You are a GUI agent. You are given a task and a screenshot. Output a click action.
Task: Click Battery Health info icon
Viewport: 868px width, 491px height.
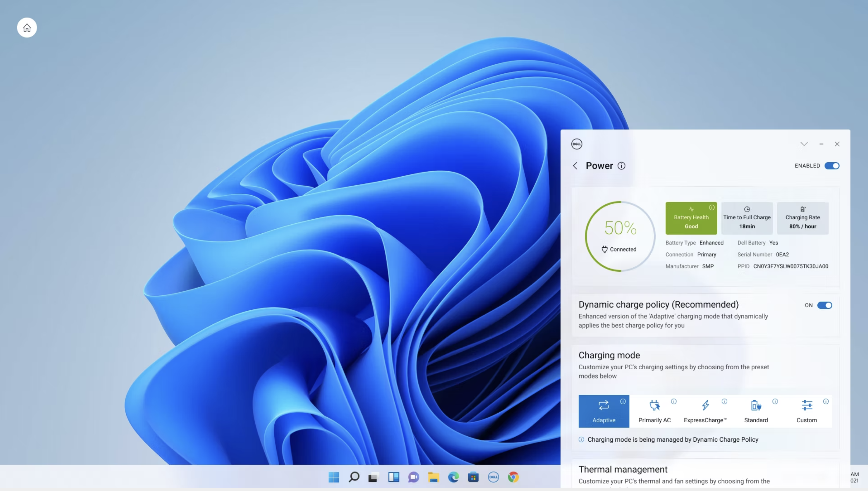click(x=712, y=207)
